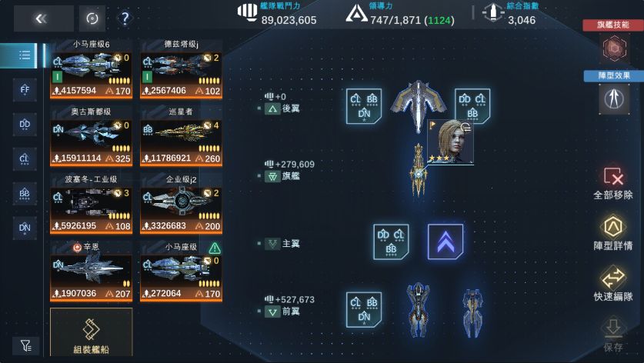Select the 奥古斯都级 ship card
This screenshot has width=644, height=363.
click(92, 136)
